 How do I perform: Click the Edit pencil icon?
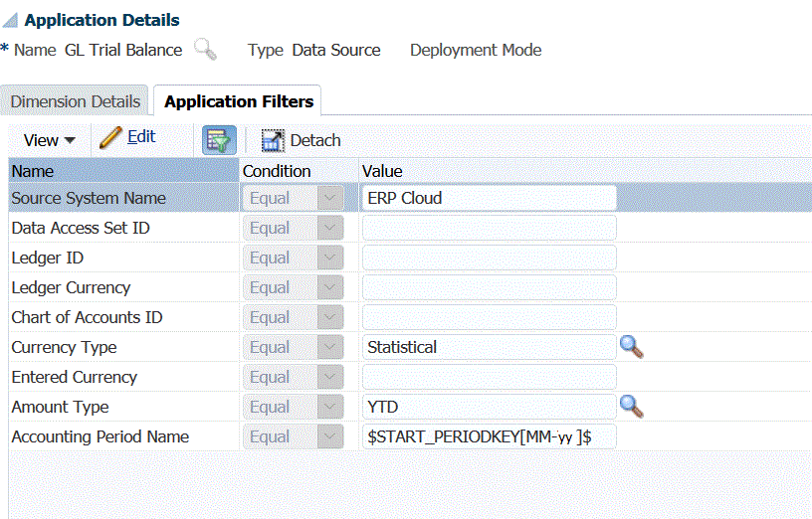pyautogui.click(x=111, y=137)
